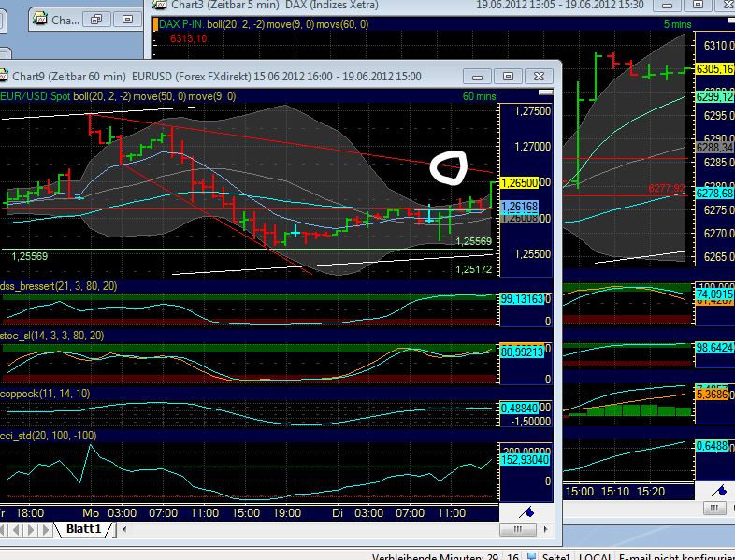The height and width of the screenshot is (560, 735).
Task: Click the '80,99213' stochastic value
Action: [x=522, y=352]
